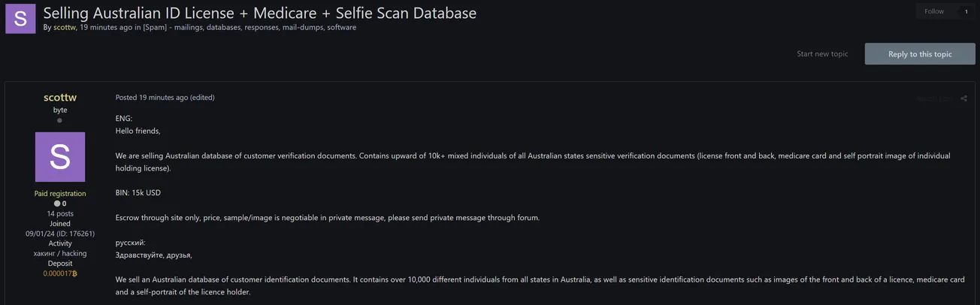This screenshot has width=980, height=305.
Task: Click the хакинг / hacking activity label
Action: click(x=60, y=253)
